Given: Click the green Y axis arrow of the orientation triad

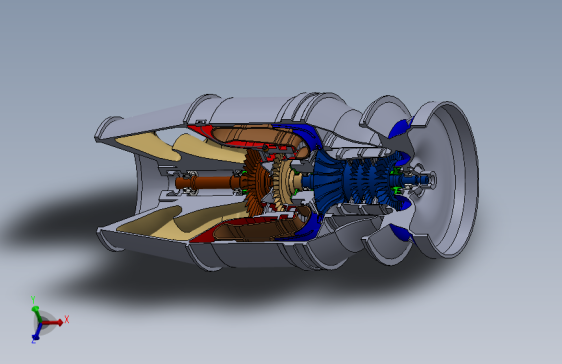Looking at the screenshot, I should point(36,314).
